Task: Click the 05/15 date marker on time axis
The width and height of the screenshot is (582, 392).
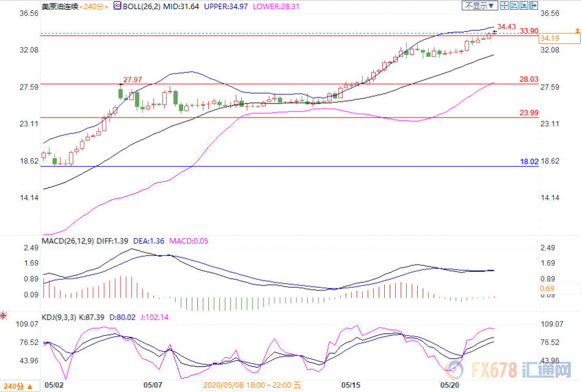Action: [351, 385]
